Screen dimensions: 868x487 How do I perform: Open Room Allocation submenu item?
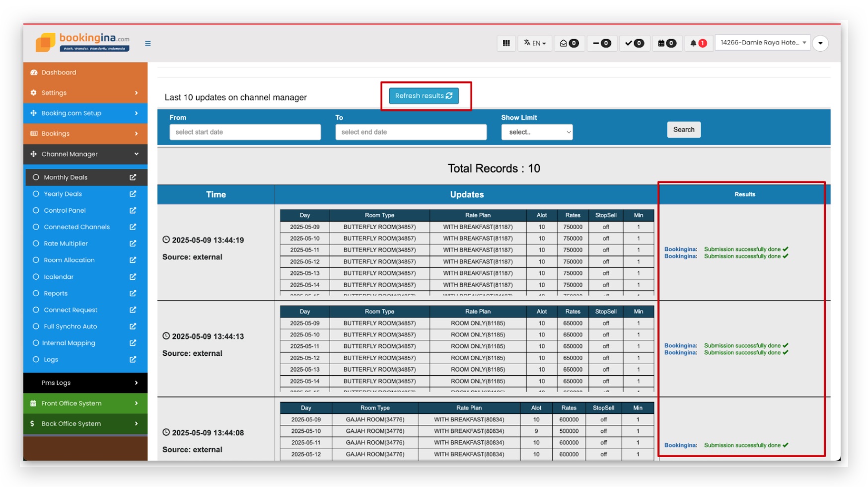tap(69, 260)
